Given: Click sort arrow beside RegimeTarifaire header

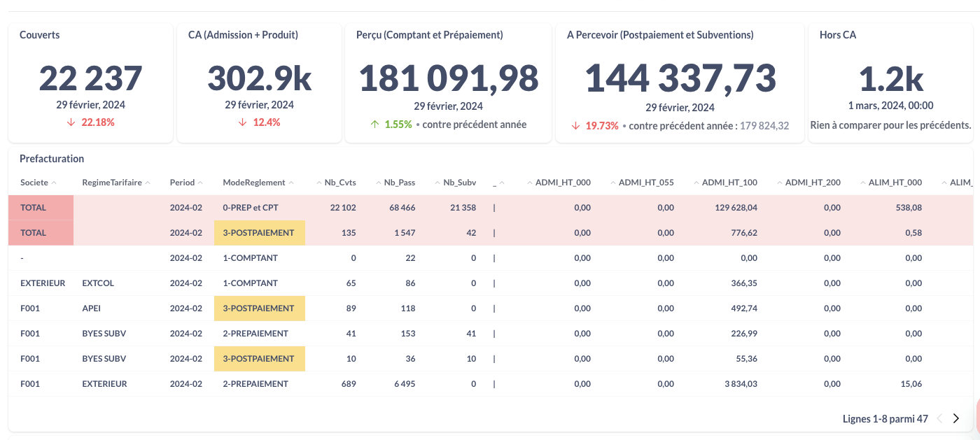Looking at the screenshot, I should pyautogui.click(x=148, y=183).
